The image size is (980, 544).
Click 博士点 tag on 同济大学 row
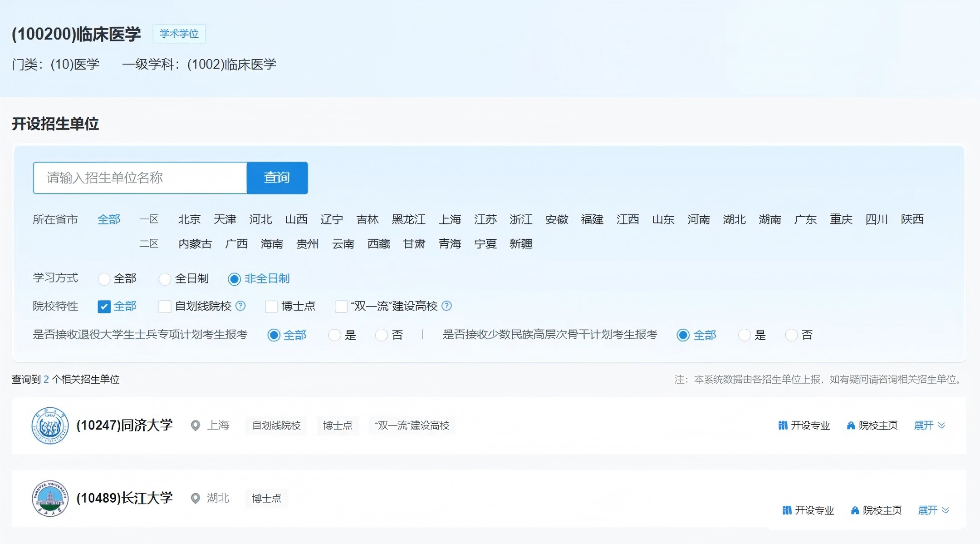pos(338,425)
